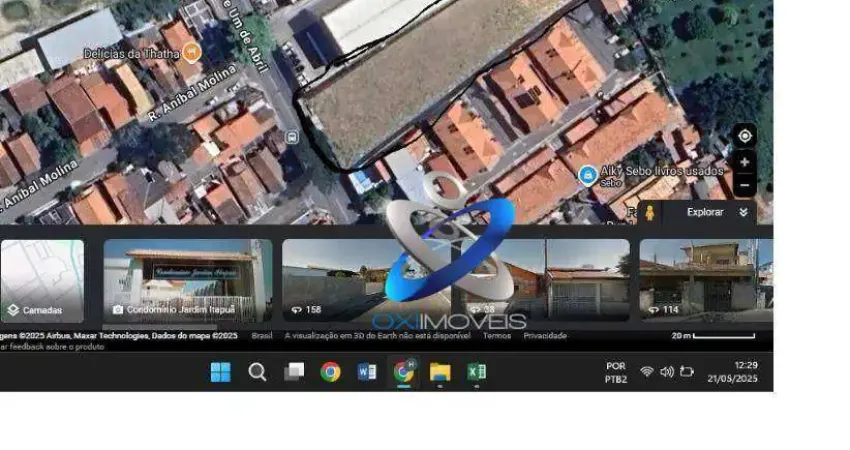Image resolution: width=850 pixels, height=450 pixels.
Task: Center the map on my location
Action: pyautogui.click(x=745, y=136)
